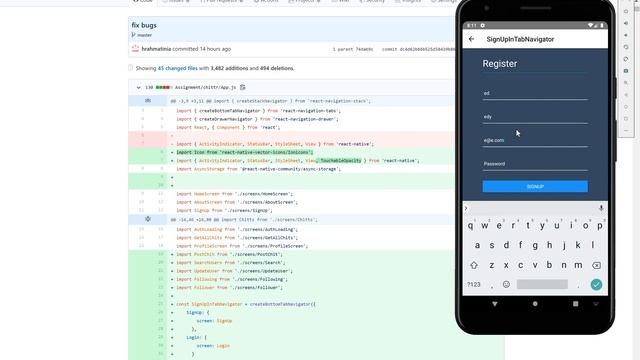The image size is (640, 360).
Task: Tap the back arrow beside SignUpInTabNavigator
Action: coord(471,39)
